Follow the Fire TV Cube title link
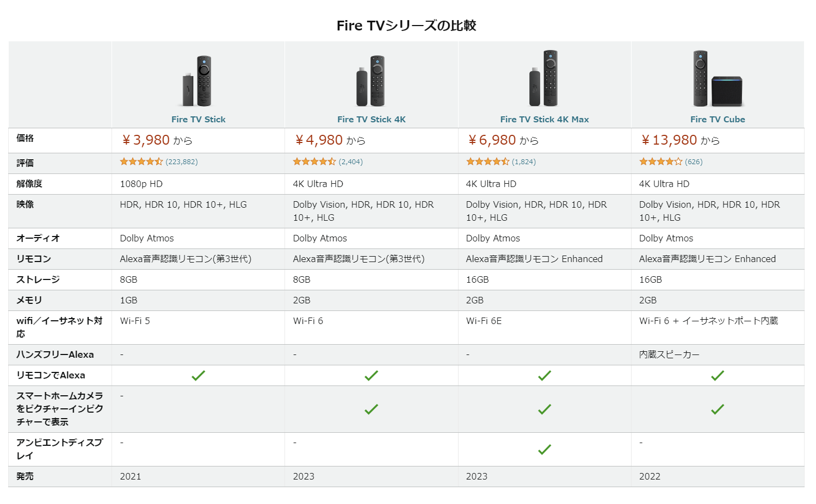The width and height of the screenshot is (816, 504). click(718, 120)
